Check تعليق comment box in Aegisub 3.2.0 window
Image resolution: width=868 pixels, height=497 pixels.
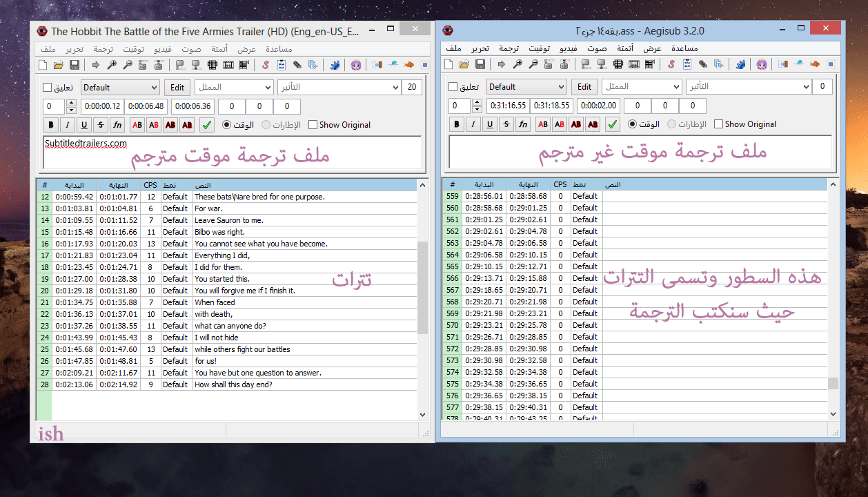453,87
